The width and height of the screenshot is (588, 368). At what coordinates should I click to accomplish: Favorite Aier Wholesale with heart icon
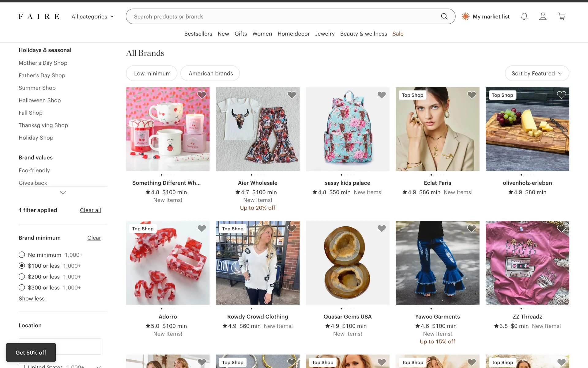pyautogui.click(x=292, y=95)
